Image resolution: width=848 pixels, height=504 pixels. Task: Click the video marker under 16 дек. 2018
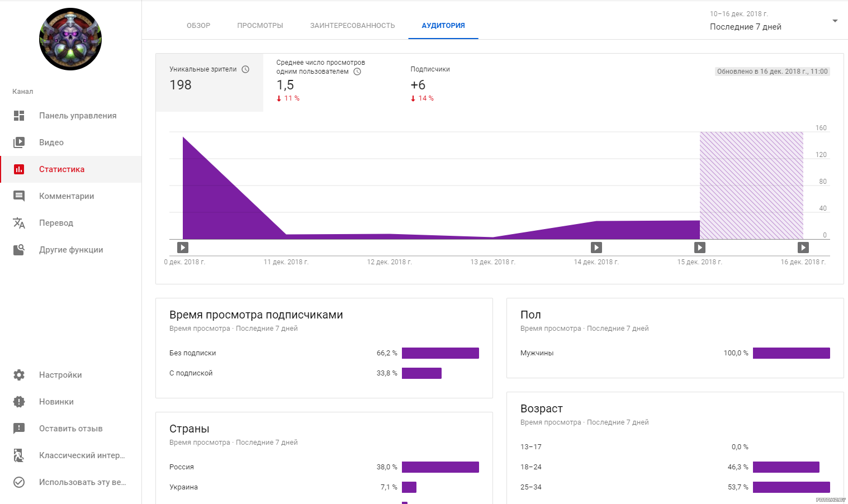click(803, 248)
